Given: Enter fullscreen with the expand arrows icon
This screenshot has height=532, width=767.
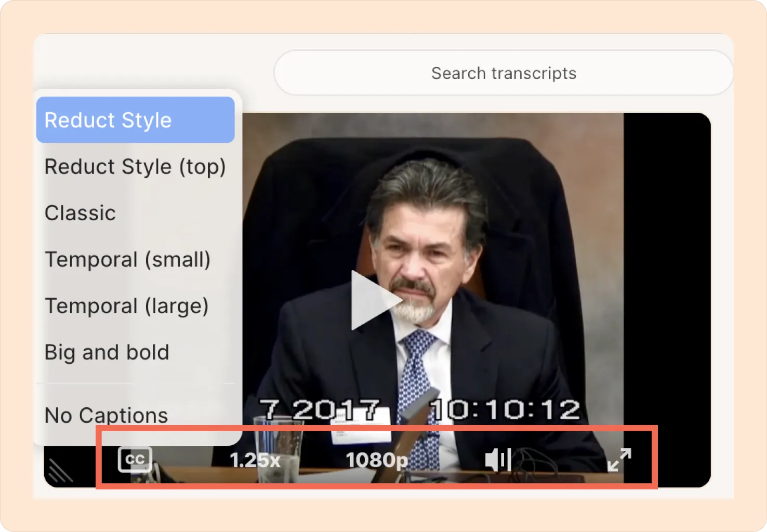Looking at the screenshot, I should [619, 460].
